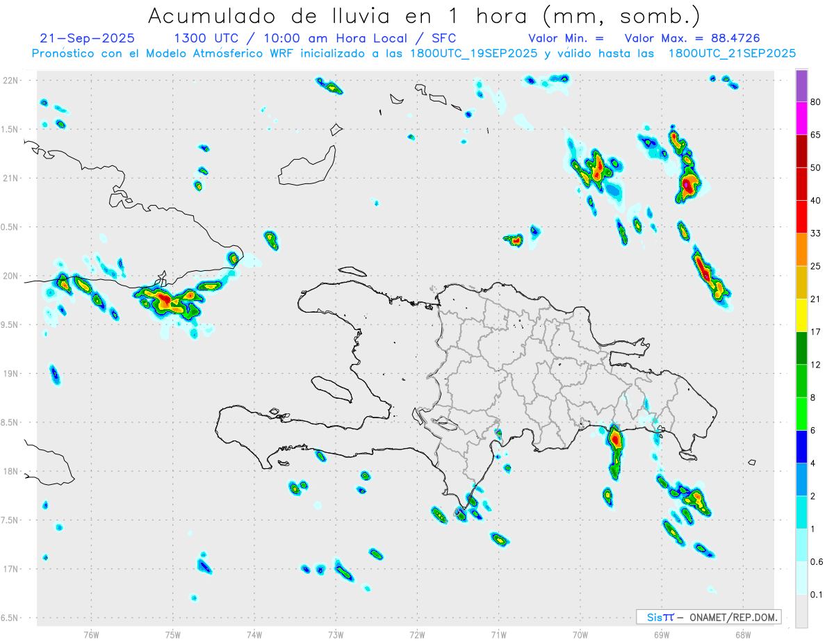Click the '18N' latitude label
834x644 pixels.
click(x=11, y=471)
